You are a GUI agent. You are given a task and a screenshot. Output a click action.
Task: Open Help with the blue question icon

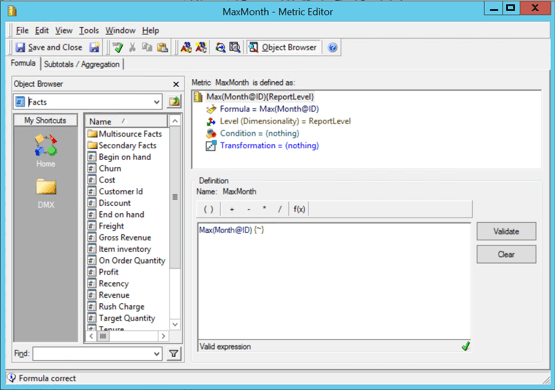tap(332, 47)
